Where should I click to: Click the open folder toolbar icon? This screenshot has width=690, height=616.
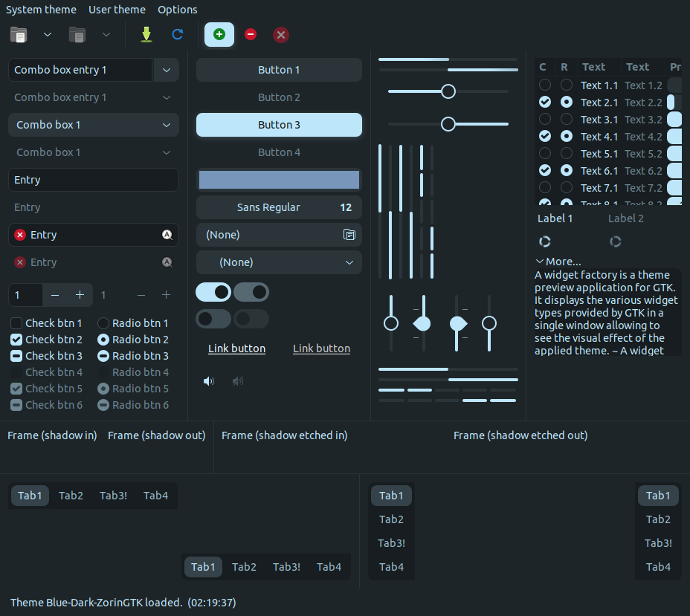click(x=19, y=35)
